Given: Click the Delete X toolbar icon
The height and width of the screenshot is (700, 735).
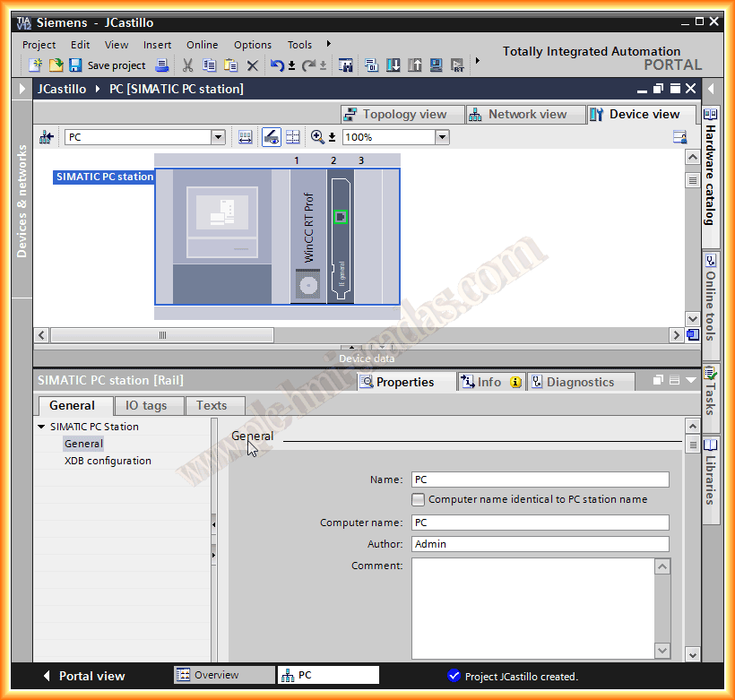Looking at the screenshot, I should tap(252, 65).
